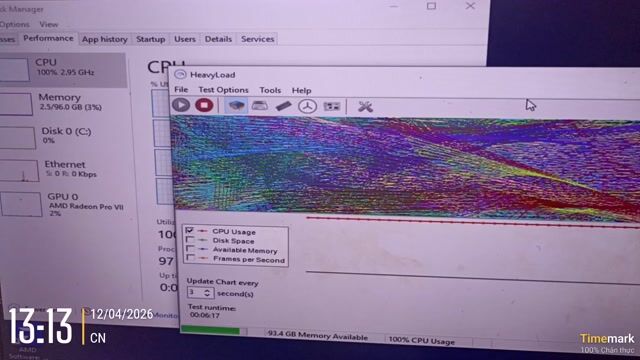The width and height of the screenshot is (640, 360).
Task: Open the Users tab in Task Manager
Action: pyautogui.click(x=184, y=39)
